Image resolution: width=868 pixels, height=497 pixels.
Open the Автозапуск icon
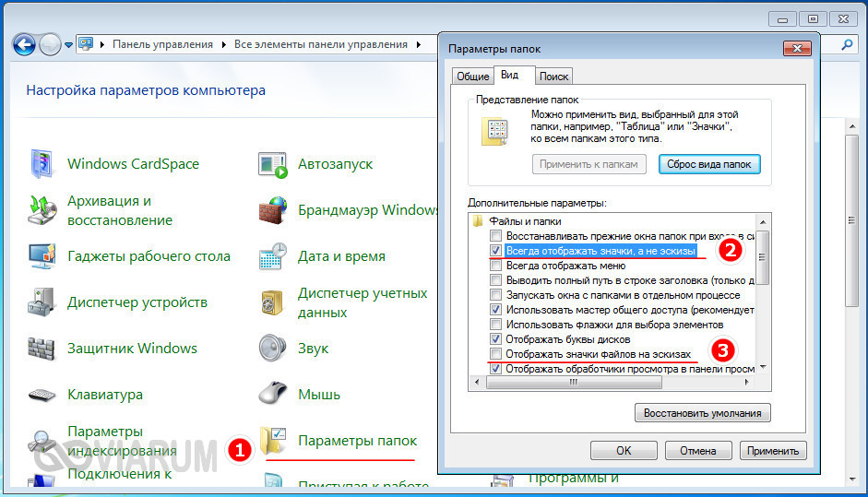(x=273, y=164)
